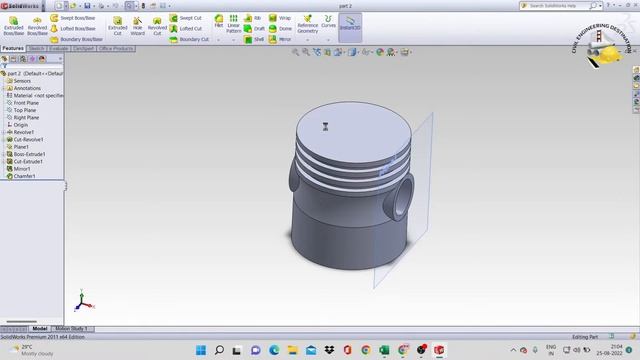Open the New document dropdown arrow
This screenshot has height=360, width=640.
tap(66, 6)
